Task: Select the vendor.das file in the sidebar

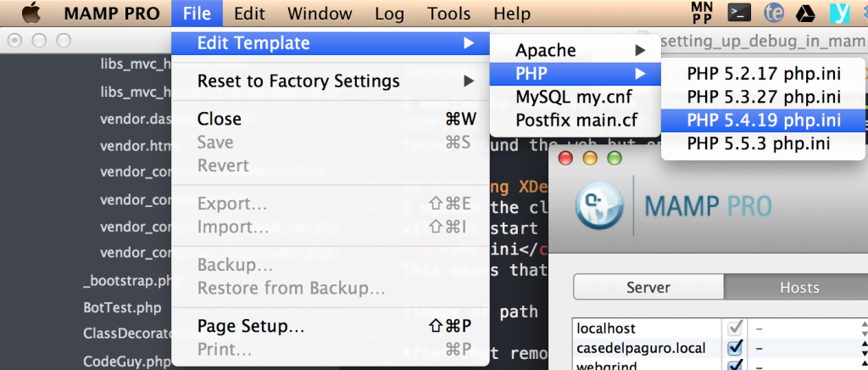Action: (136, 119)
